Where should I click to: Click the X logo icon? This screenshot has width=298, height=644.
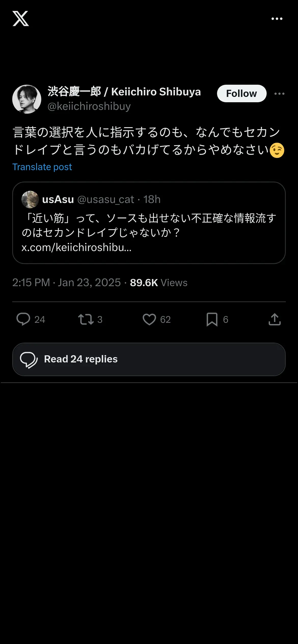coord(21,19)
